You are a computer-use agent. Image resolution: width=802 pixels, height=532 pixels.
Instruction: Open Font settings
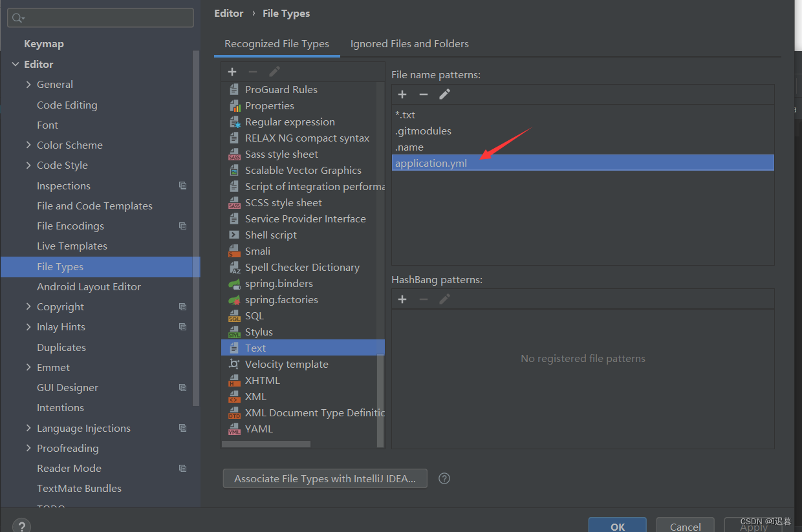(47, 125)
